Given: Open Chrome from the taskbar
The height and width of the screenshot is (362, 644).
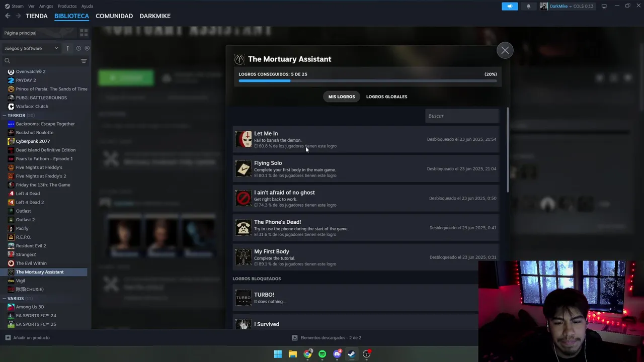Looking at the screenshot, I should click(x=307, y=354).
